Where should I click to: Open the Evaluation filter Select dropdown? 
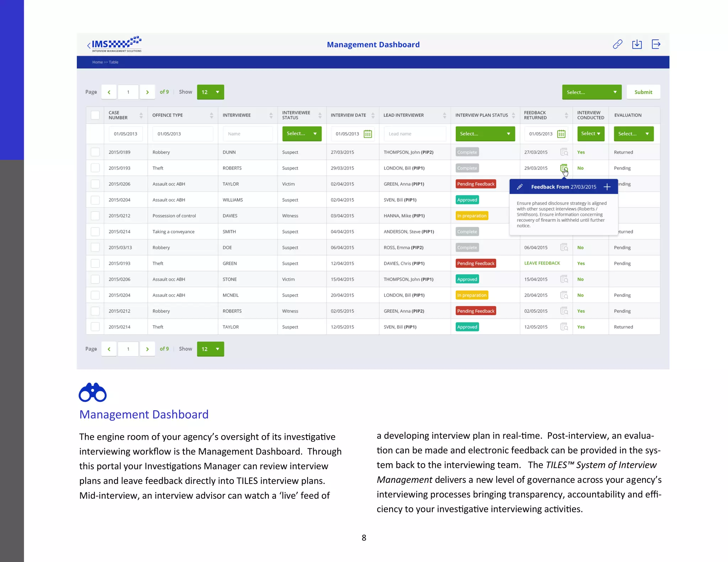tap(633, 134)
